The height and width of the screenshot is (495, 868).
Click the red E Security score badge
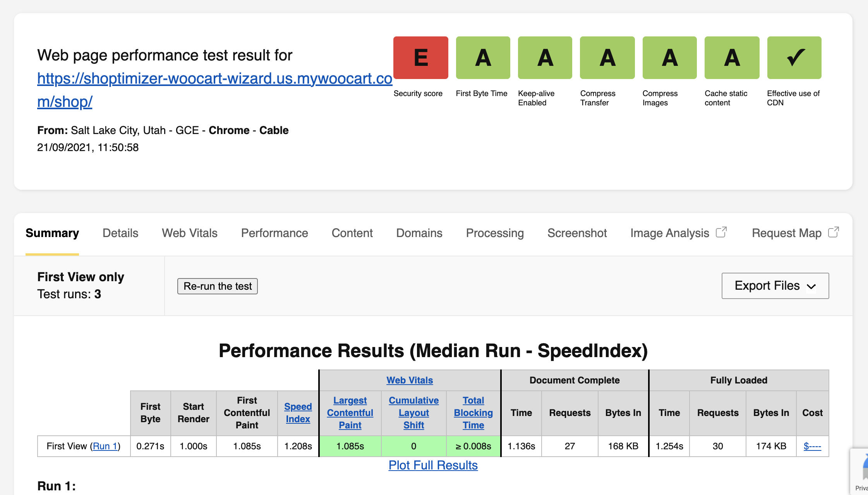pyautogui.click(x=421, y=58)
